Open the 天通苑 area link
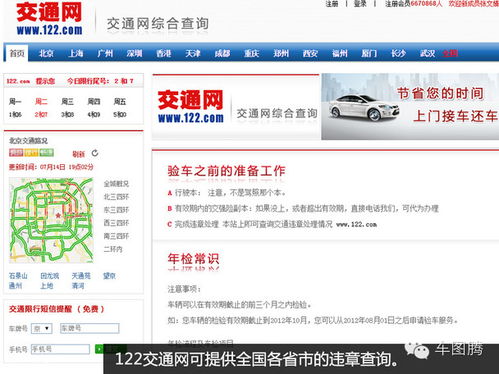Screen dimensions: 499x374 click(81, 276)
